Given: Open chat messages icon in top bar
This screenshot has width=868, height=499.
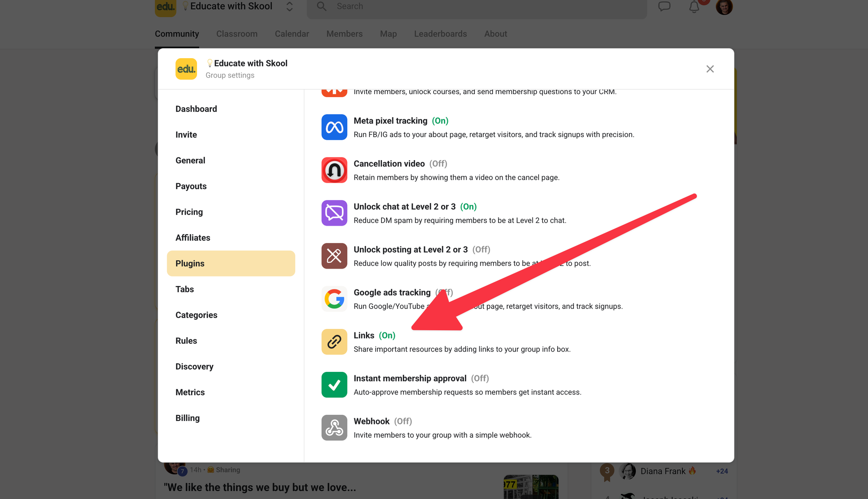Looking at the screenshot, I should 664,7.
